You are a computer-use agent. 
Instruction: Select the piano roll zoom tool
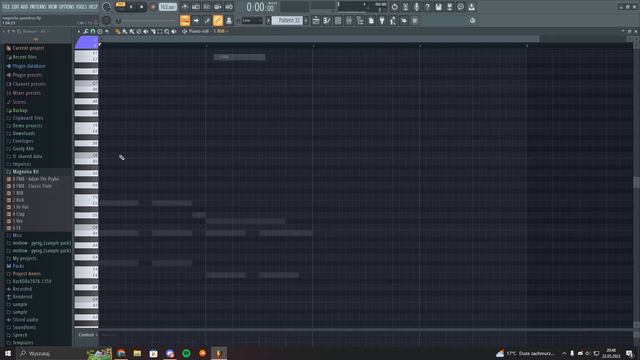pyautogui.click(x=167, y=31)
